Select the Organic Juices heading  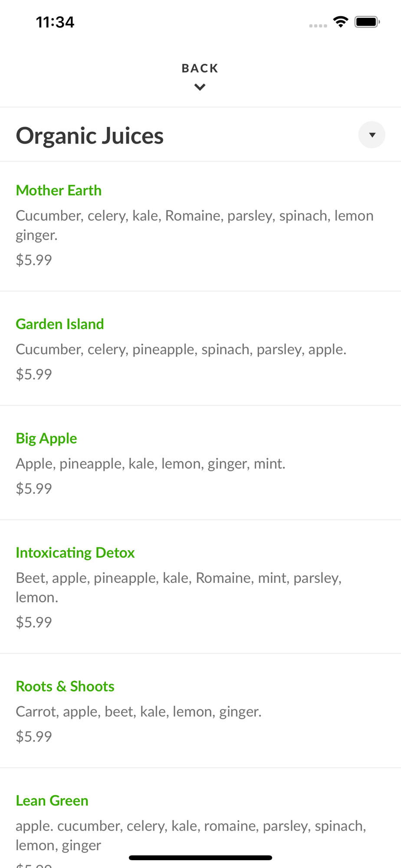click(x=90, y=135)
